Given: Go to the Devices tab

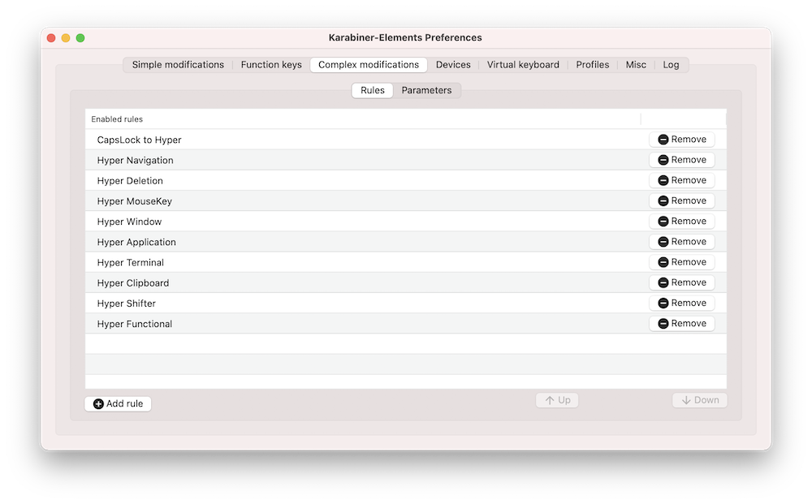Looking at the screenshot, I should (x=453, y=65).
